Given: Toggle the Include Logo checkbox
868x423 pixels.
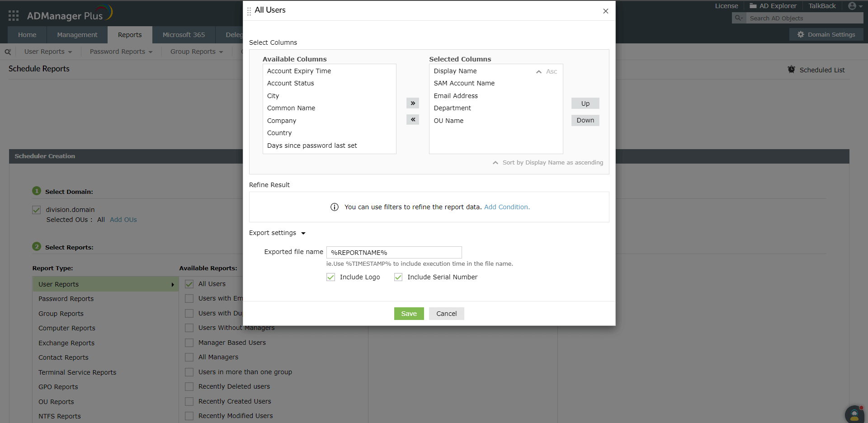Looking at the screenshot, I should [331, 277].
